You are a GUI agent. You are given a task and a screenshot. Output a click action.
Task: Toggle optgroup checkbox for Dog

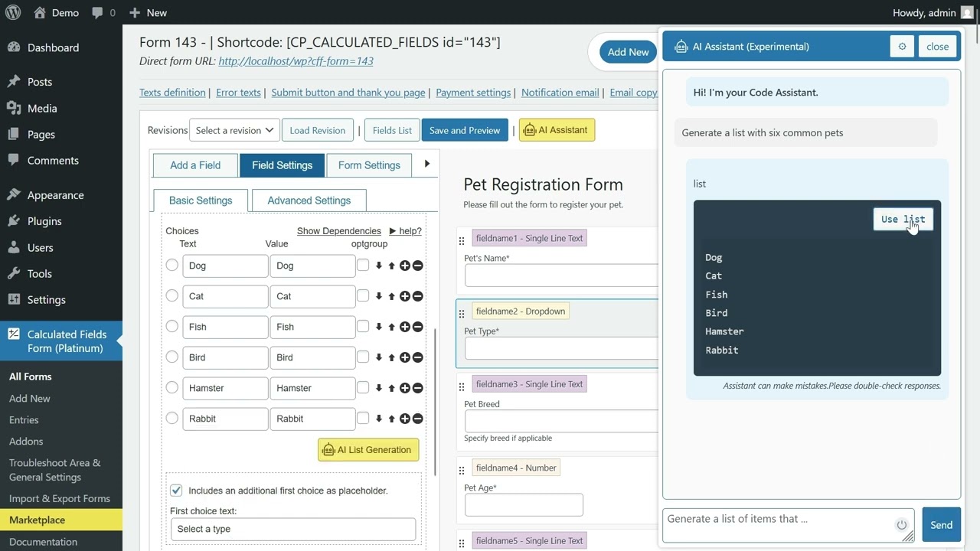click(363, 265)
